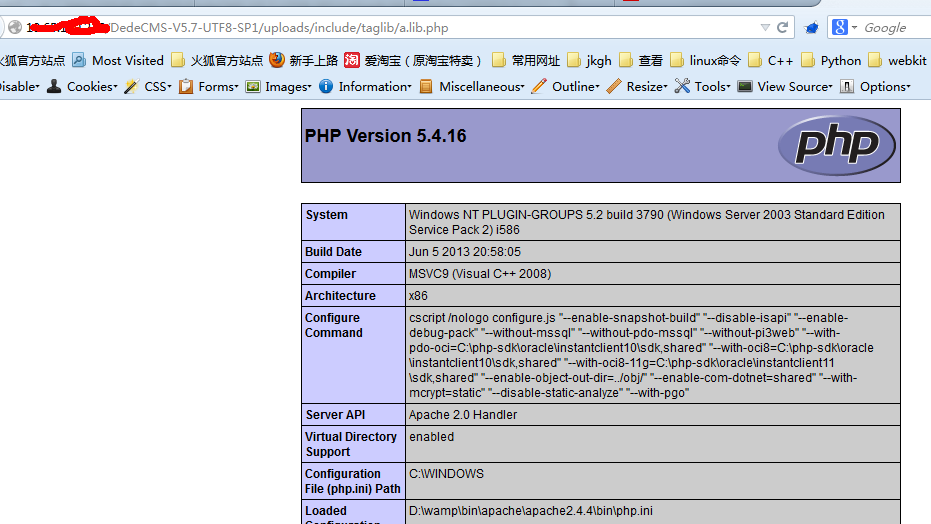Click the Tools wrench icon
Viewport: 931px width, 524px height.
tap(682, 87)
